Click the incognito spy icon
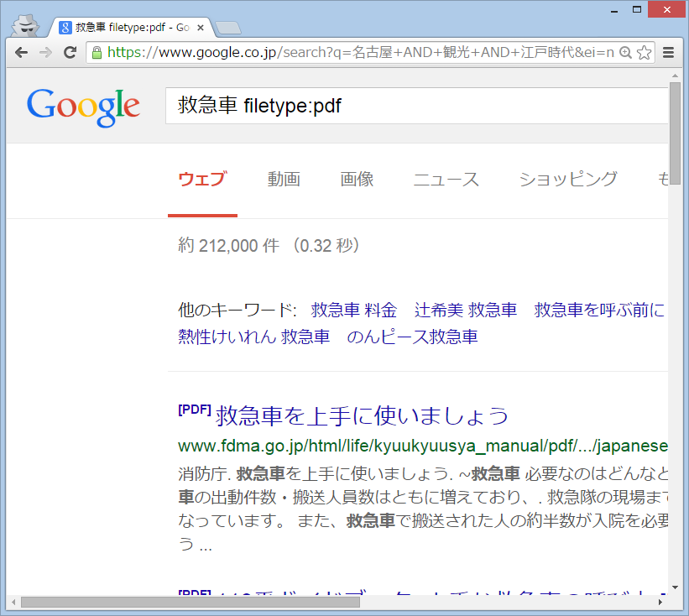This screenshot has height=616, width=689. [25, 25]
